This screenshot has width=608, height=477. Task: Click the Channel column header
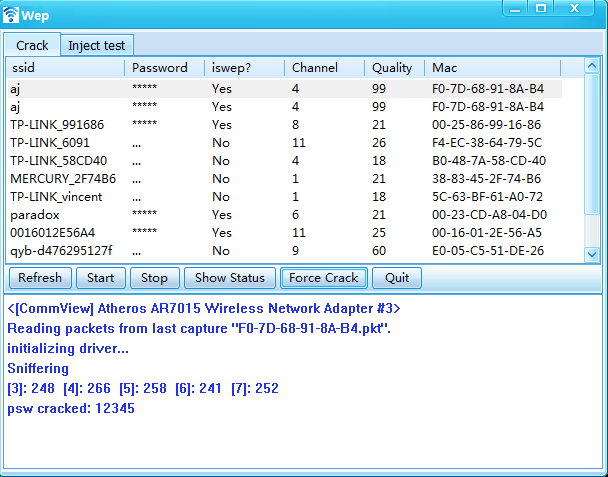323,68
